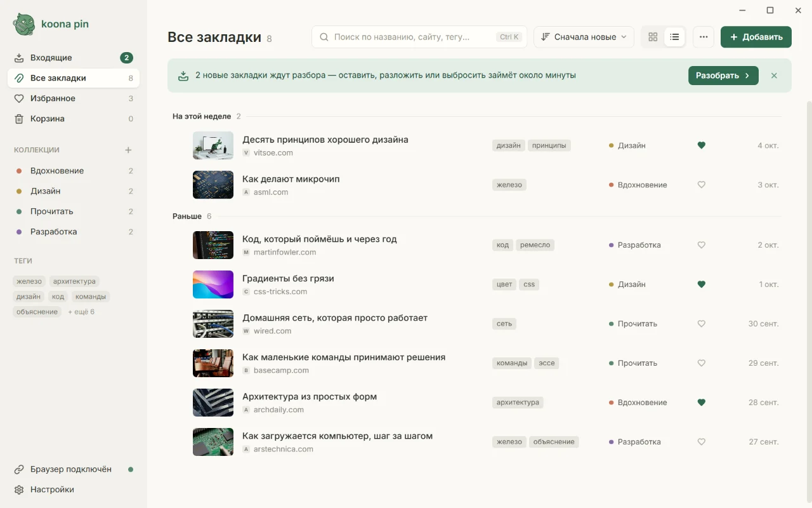
Task: Open Избранное favorites section
Action: [74, 98]
